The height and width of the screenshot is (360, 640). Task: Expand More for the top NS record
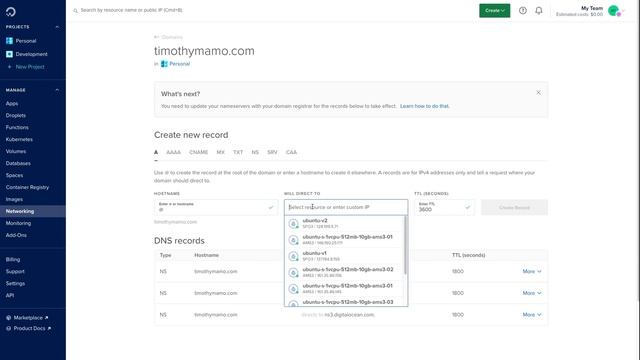coord(532,271)
